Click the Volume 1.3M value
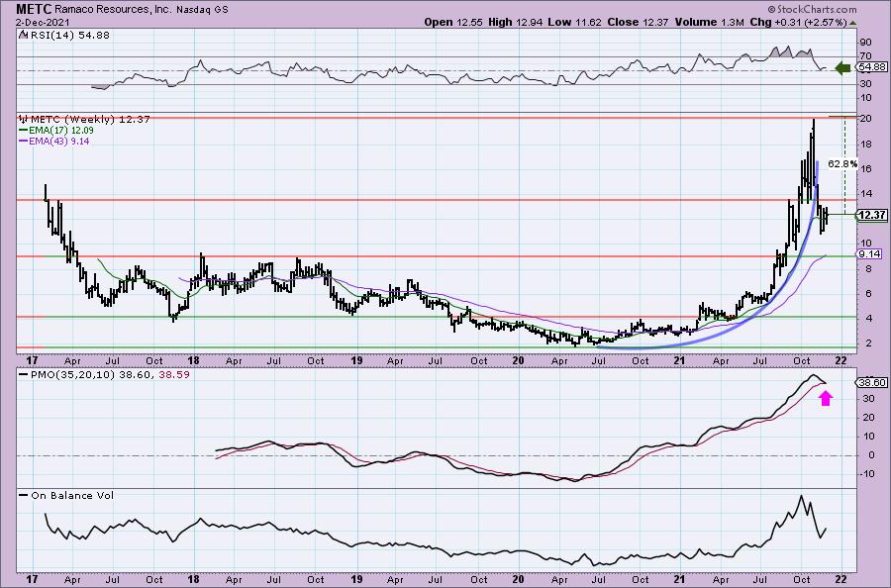 pos(710,23)
